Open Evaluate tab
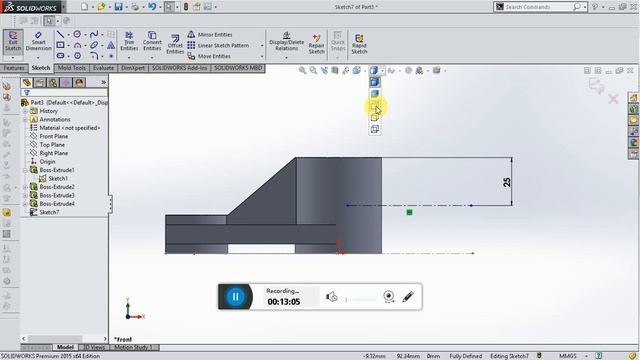The width and height of the screenshot is (640, 360). [x=103, y=68]
